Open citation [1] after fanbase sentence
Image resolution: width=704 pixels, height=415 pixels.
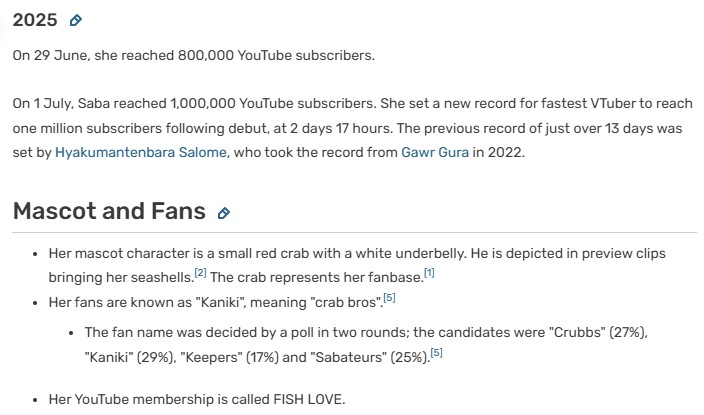coord(429,273)
